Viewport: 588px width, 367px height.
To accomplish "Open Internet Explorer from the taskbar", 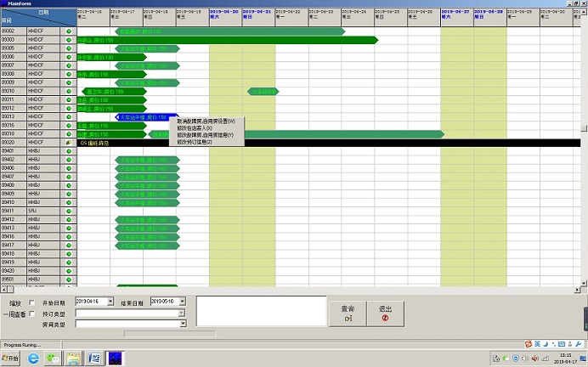I will (34, 359).
